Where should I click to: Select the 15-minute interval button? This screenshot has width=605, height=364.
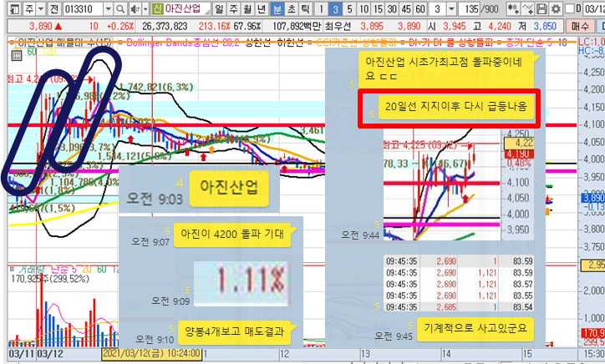click(378, 8)
